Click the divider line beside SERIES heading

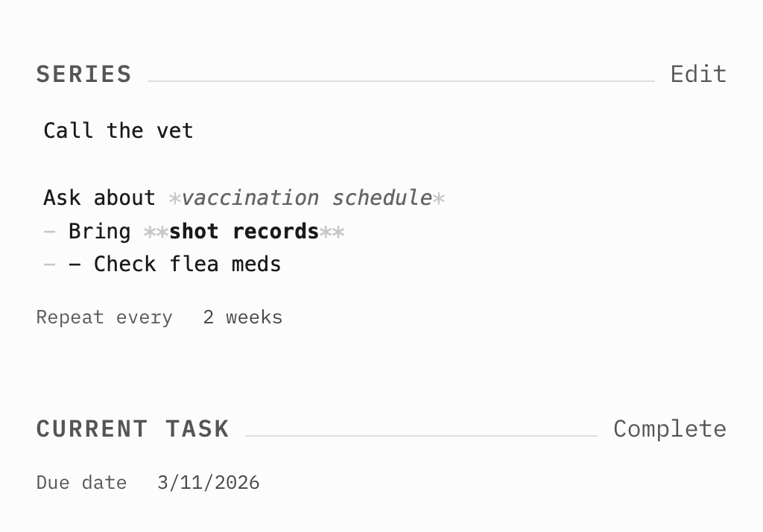tap(401, 80)
